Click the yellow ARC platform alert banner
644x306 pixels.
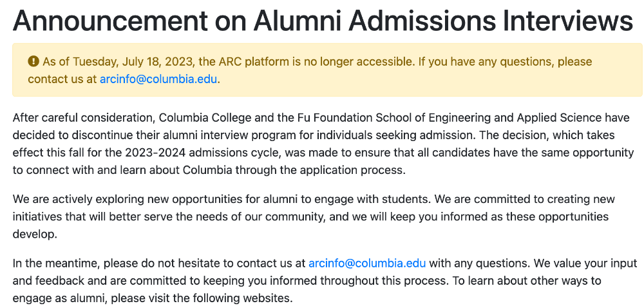[x=327, y=70]
